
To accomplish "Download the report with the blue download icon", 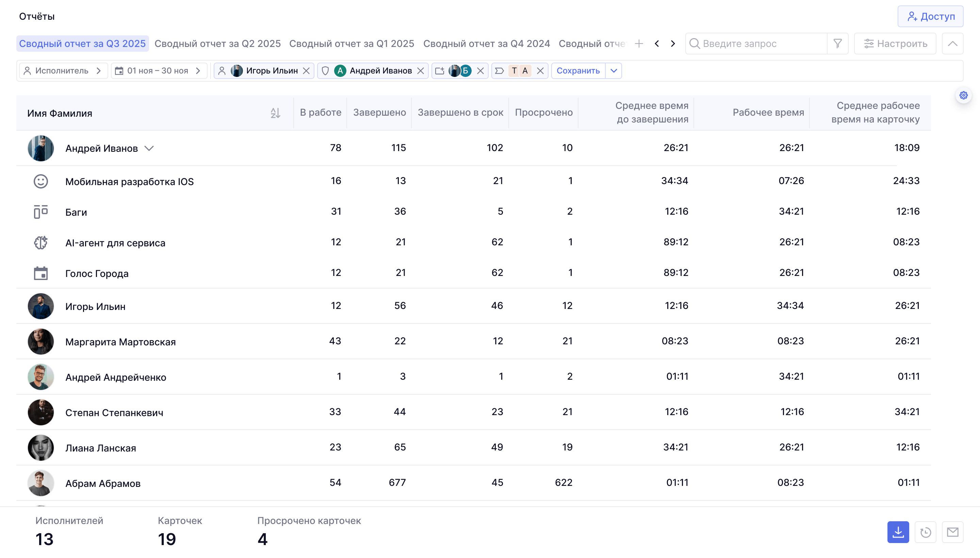I will (898, 532).
